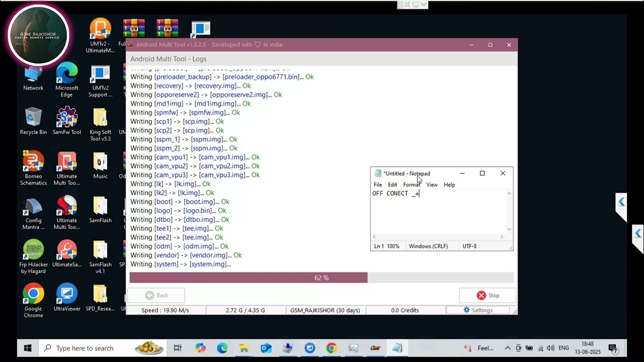Open Task View on the taskbar
This screenshot has height=362, width=644.
pyautogui.click(x=178, y=348)
